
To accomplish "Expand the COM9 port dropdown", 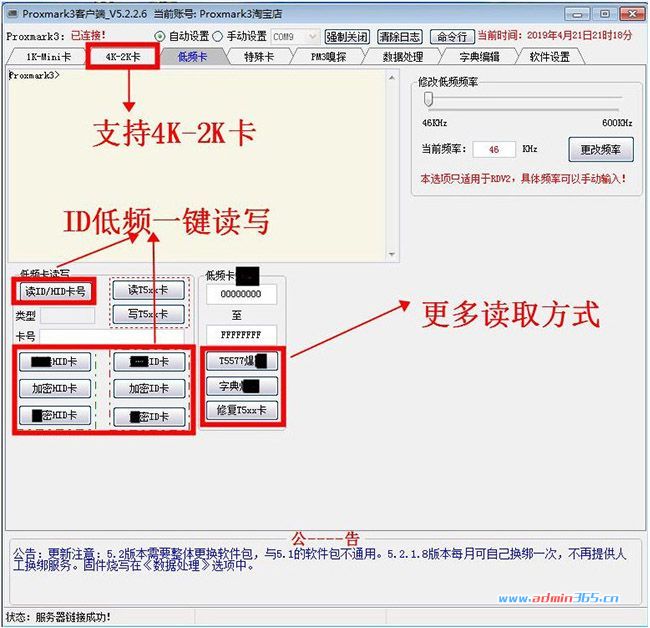I will point(313,36).
